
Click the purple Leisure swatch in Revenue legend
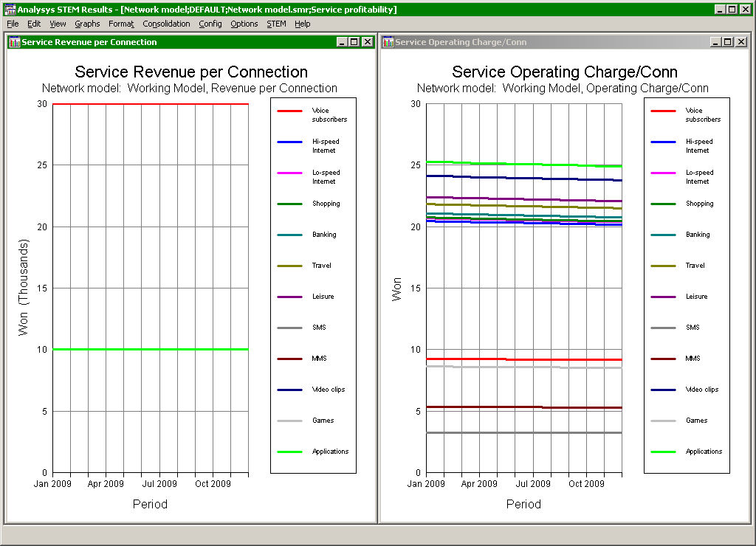(289, 297)
